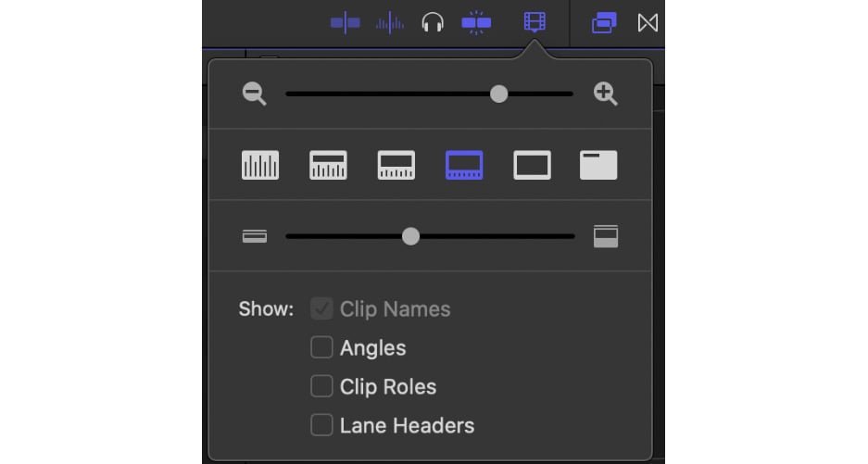868x464 pixels.
Task: Click the solo headphones icon
Action: [x=433, y=23]
